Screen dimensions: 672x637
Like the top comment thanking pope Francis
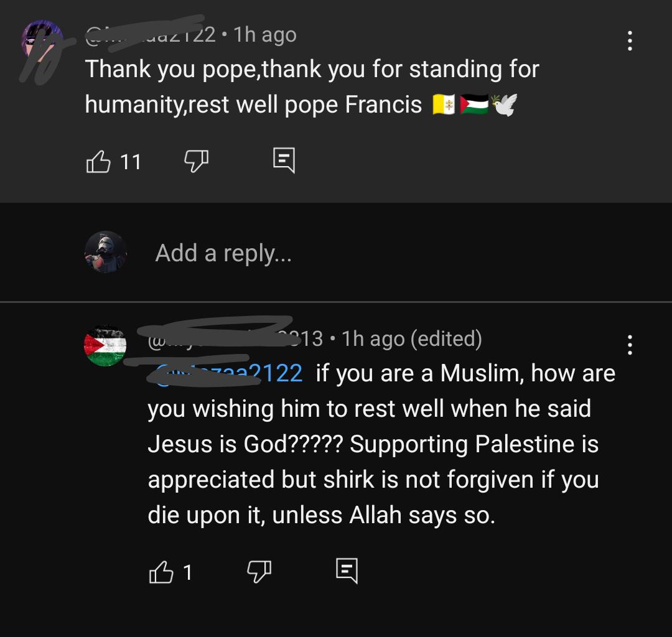click(x=98, y=162)
